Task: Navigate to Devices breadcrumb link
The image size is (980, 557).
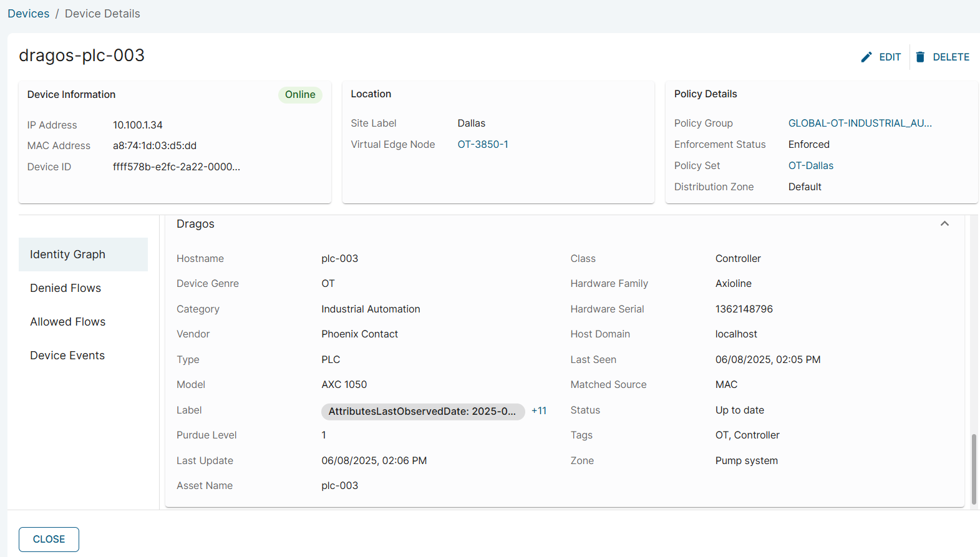Action: click(29, 14)
